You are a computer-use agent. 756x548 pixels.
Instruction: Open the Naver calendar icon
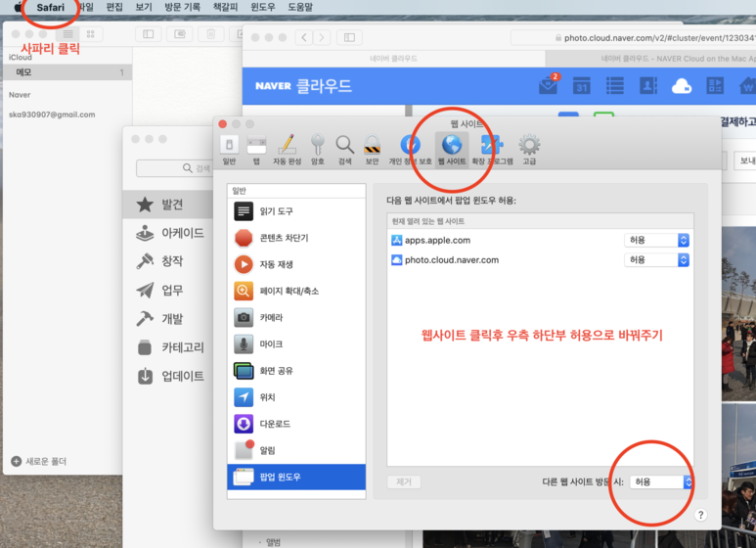(582, 85)
